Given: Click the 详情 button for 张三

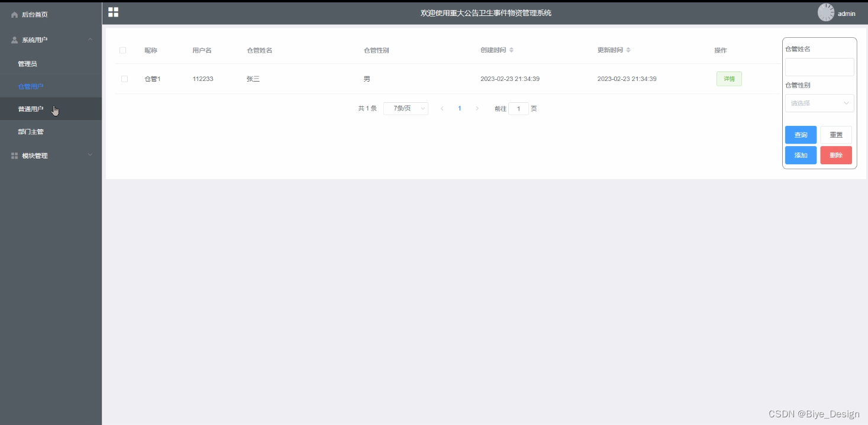Looking at the screenshot, I should pyautogui.click(x=729, y=79).
